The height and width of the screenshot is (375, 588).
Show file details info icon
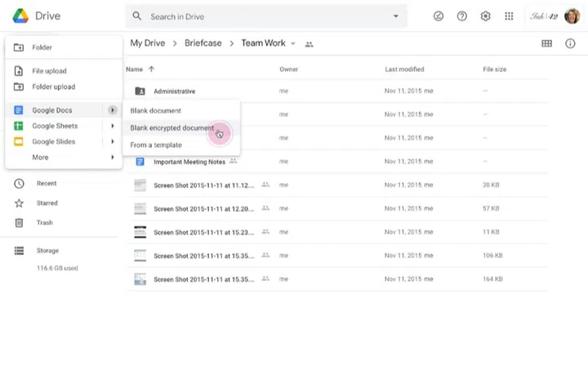coord(570,43)
